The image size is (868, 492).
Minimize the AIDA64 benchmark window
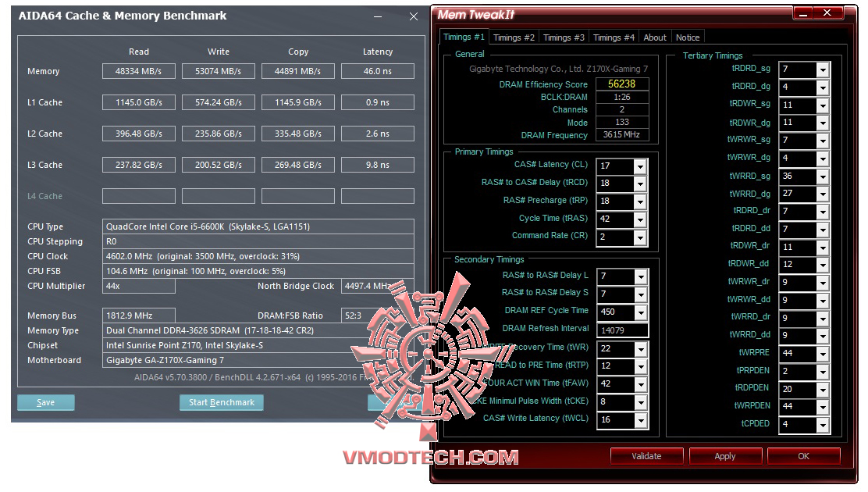point(378,16)
